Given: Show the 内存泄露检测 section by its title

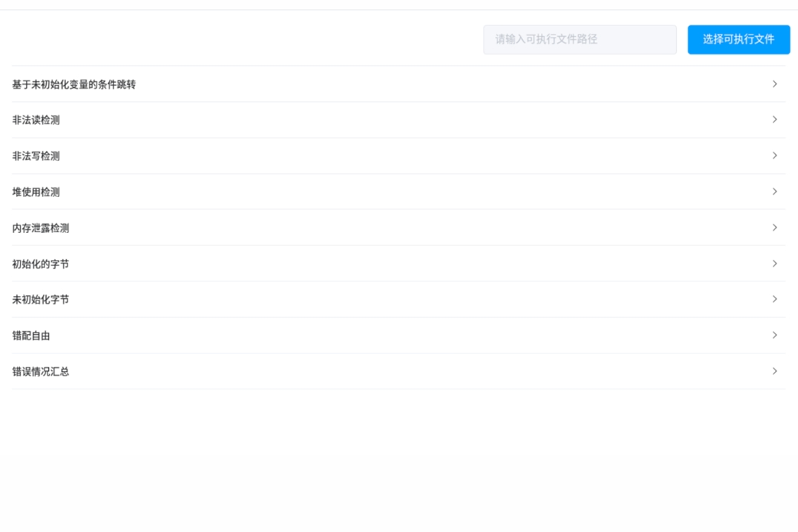Looking at the screenshot, I should 41,228.
